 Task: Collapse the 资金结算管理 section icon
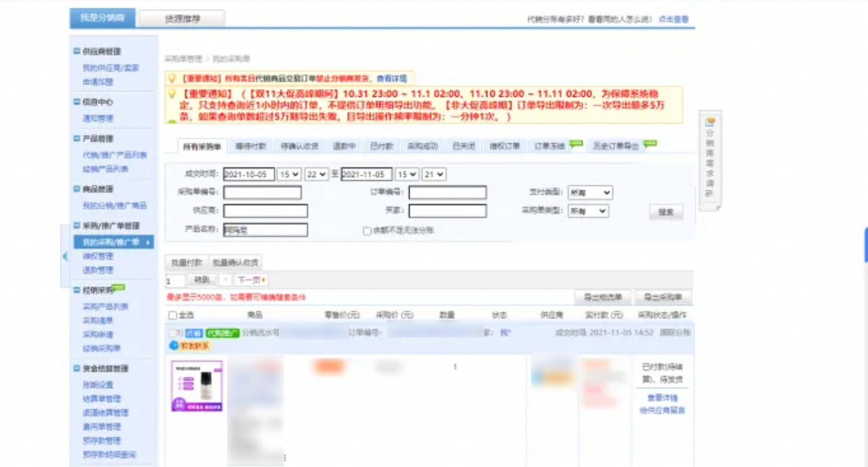point(77,369)
